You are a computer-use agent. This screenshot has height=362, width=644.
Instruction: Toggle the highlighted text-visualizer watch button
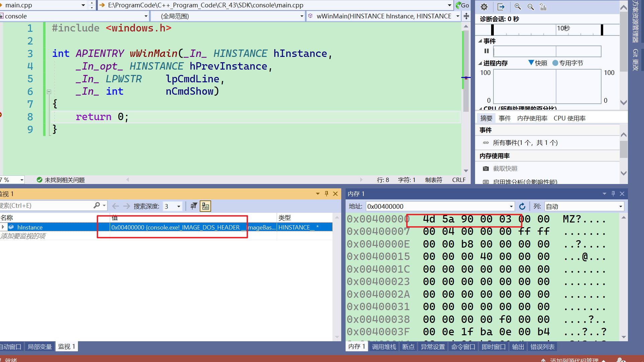pos(205,206)
